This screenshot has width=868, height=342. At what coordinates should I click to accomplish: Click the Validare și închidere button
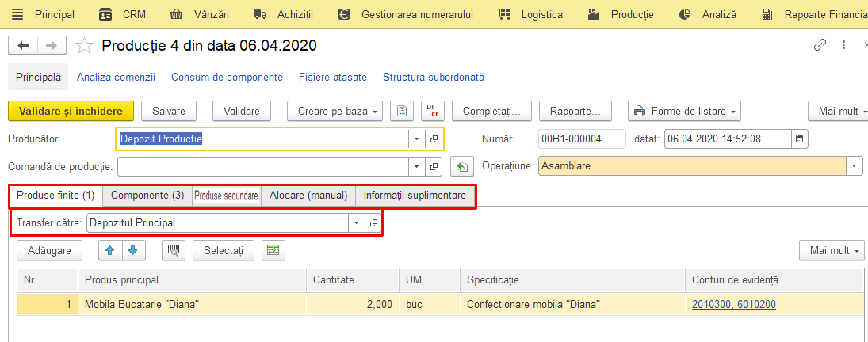click(71, 111)
